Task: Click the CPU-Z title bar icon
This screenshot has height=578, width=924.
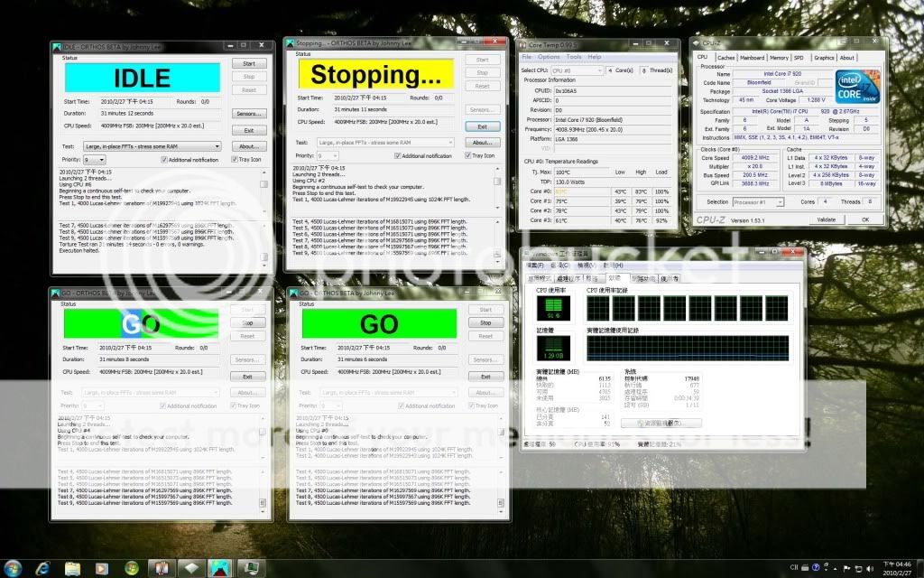Action: coord(696,43)
